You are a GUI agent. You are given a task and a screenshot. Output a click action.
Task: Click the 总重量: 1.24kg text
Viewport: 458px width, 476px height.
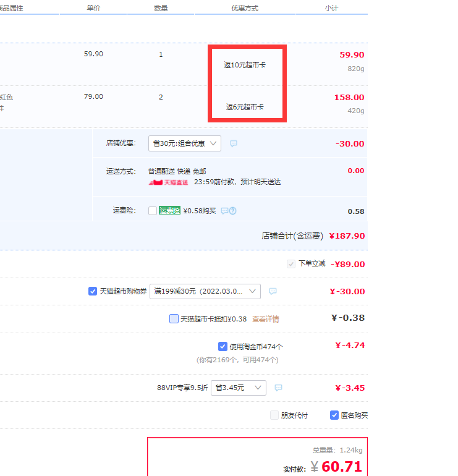point(337,450)
